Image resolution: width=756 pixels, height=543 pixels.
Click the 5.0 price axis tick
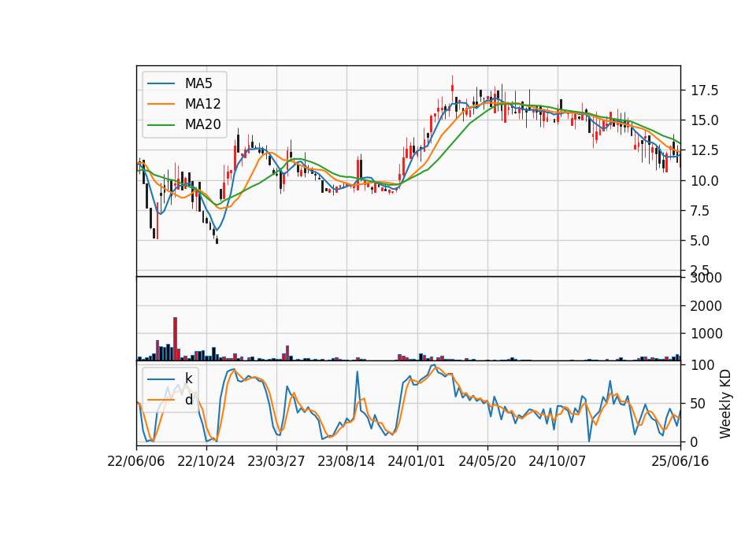click(x=701, y=241)
